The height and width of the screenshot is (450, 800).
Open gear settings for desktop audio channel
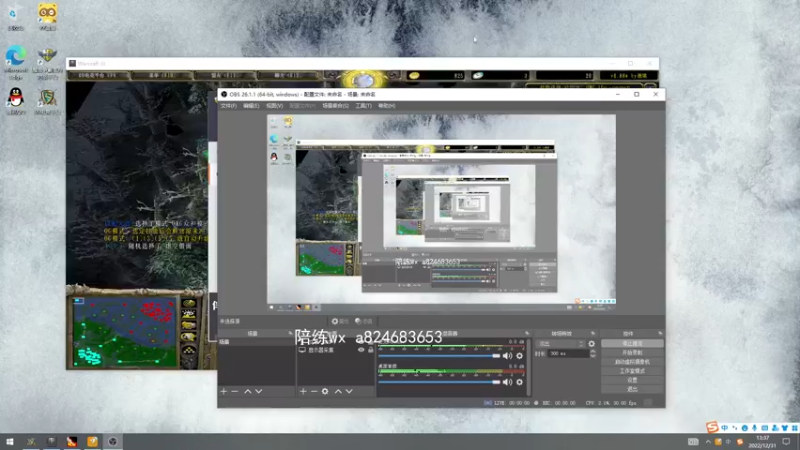(x=519, y=382)
